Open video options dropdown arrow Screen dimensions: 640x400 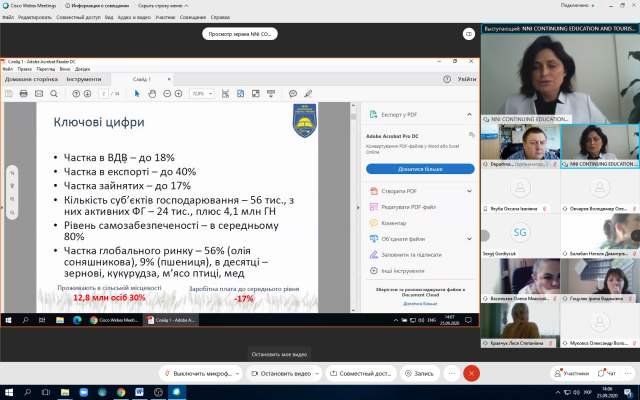click(x=317, y=373)
